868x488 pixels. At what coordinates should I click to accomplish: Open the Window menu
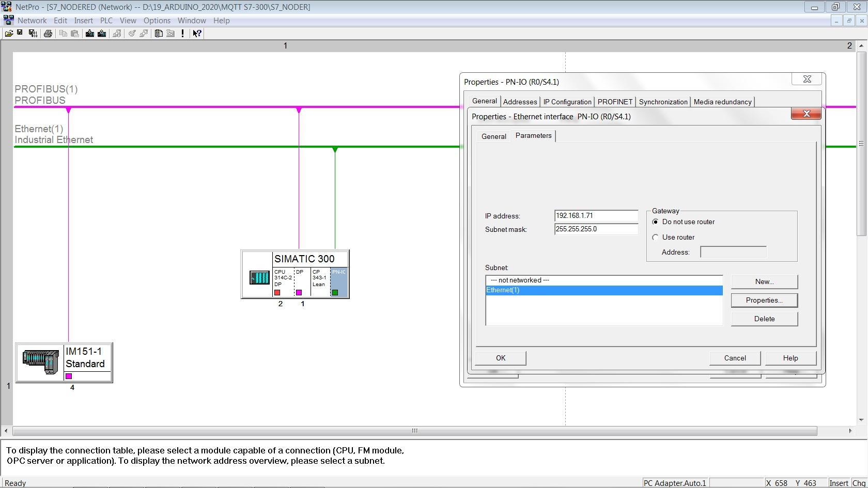click(x=192, y=21)
